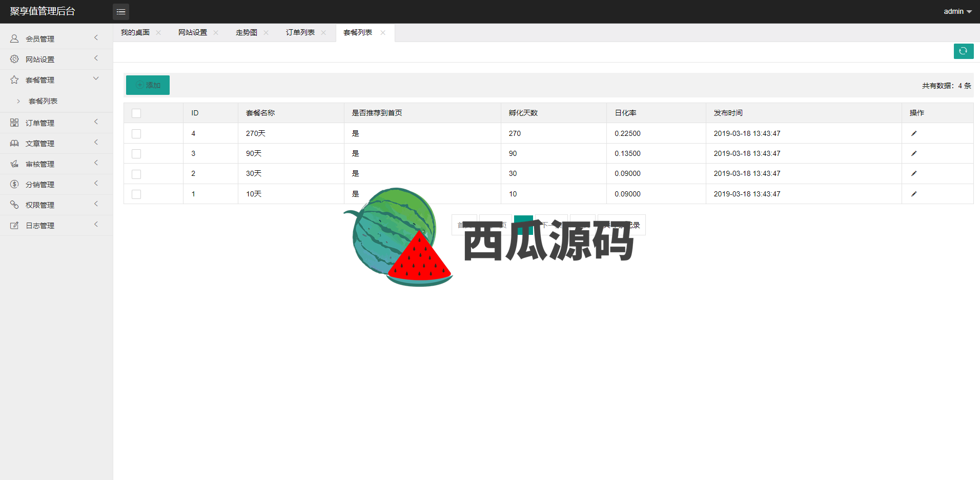Switch to the 我的桌面 tab

[x=135, y=32]
